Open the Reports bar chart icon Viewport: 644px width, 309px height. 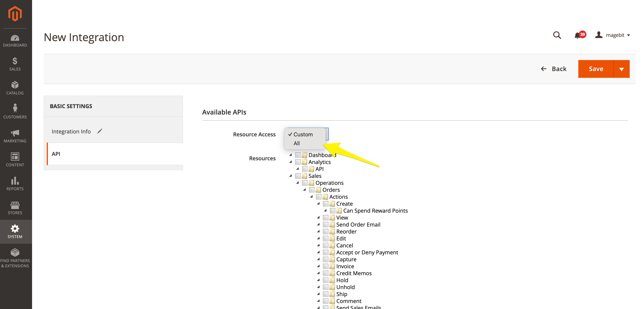point(15,181)
